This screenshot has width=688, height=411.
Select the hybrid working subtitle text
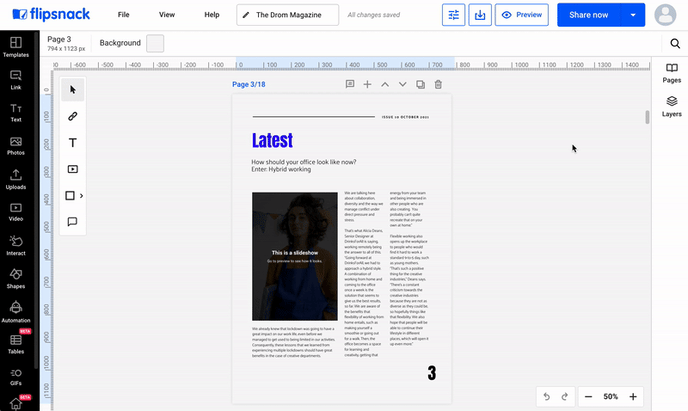tap(304, 165)
